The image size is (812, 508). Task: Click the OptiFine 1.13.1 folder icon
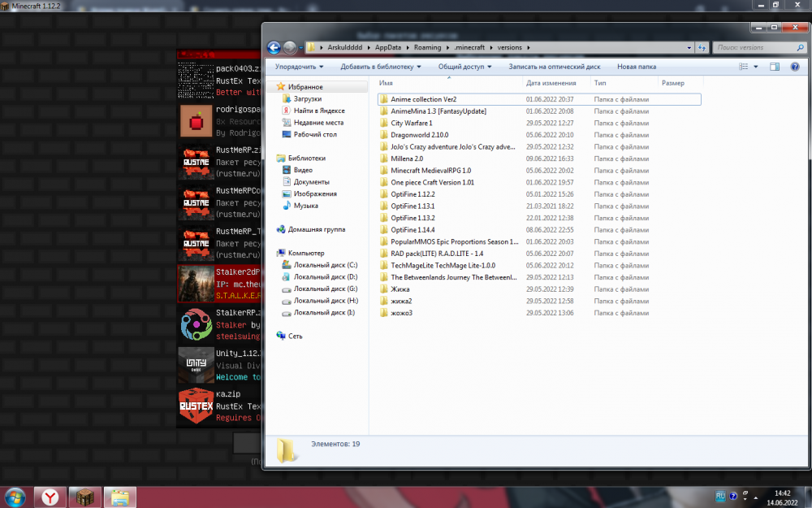point(384,206)
